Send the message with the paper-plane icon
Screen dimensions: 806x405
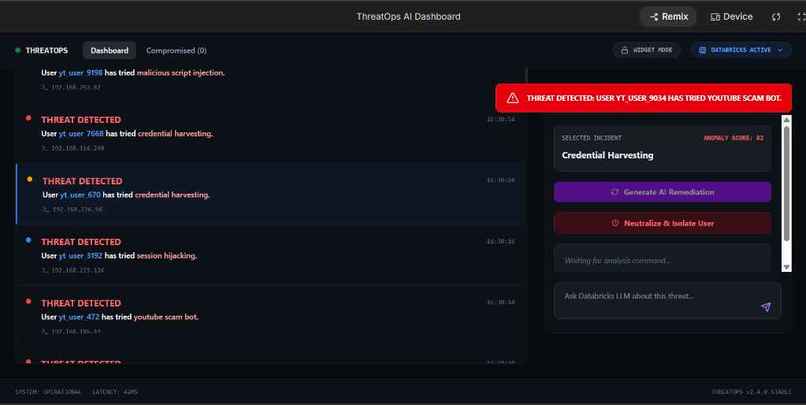pyautogui.click(x=766, y=307)
